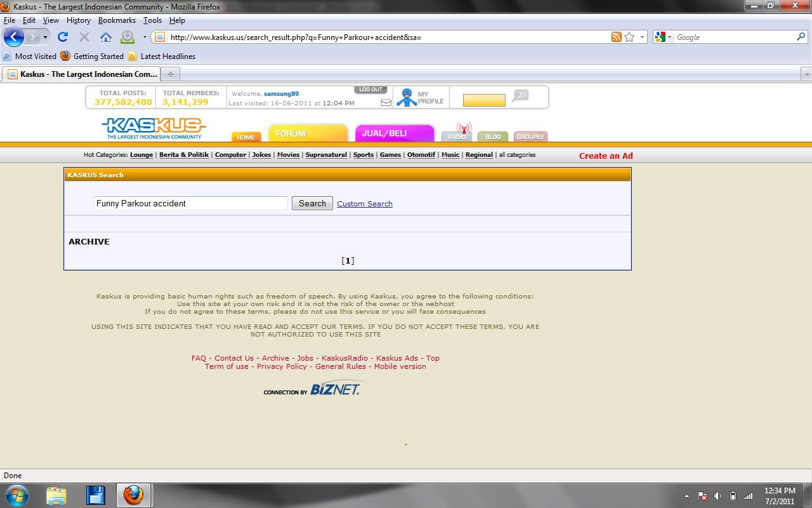Click page number 1 in results
Image resolution: width=812 pixels, height=508 pixels.
point(348,260)
